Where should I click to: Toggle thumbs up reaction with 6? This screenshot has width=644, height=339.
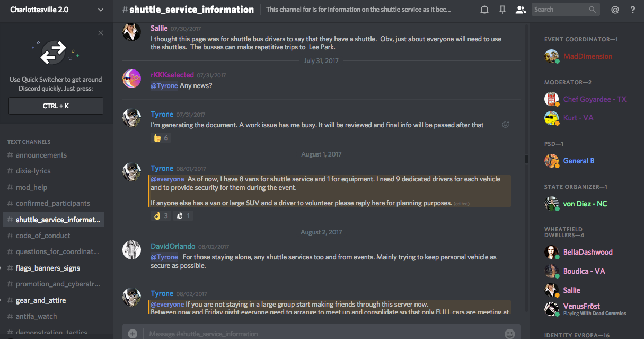[x=161, y=138]
